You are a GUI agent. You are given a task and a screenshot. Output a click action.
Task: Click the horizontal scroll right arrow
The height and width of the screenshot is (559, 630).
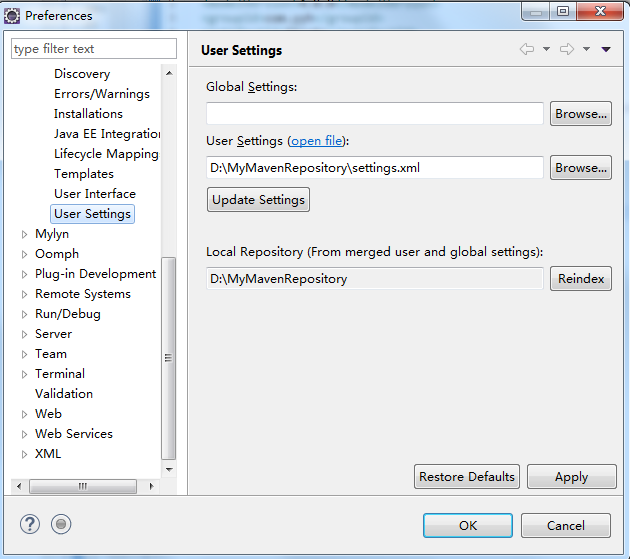(151, 486)
